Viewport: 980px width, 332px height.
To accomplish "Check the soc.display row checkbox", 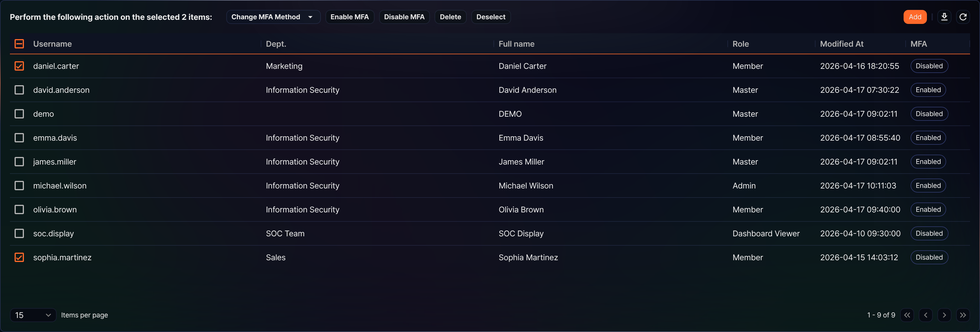I will pos(19,233).
